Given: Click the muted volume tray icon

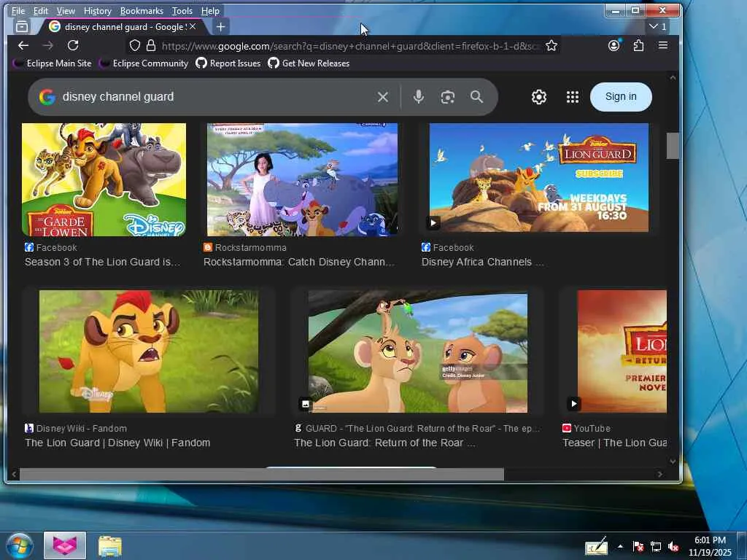Looking at the screenshot, I should pos(673,547).
